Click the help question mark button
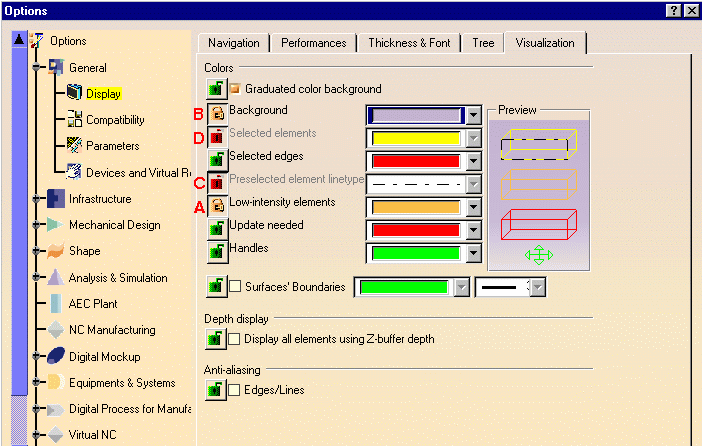The image size is (702, 446). pyautogui.click(x=674, y=9)
